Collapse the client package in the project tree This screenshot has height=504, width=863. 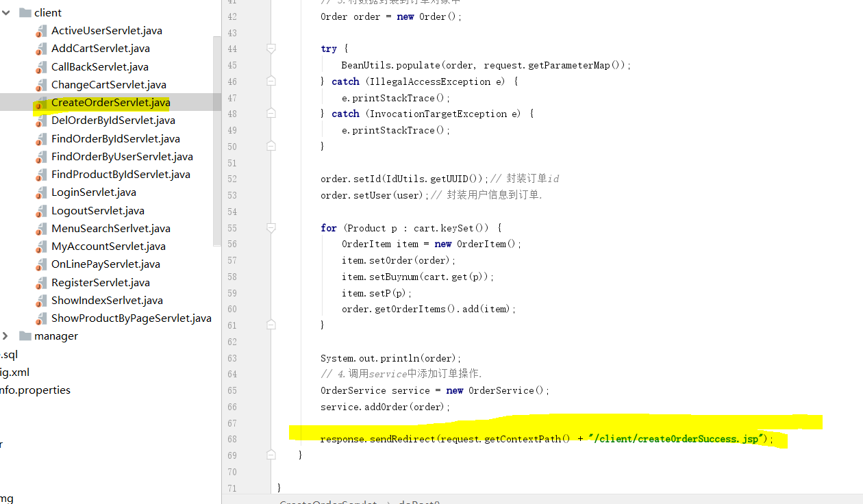coord(5,12)
